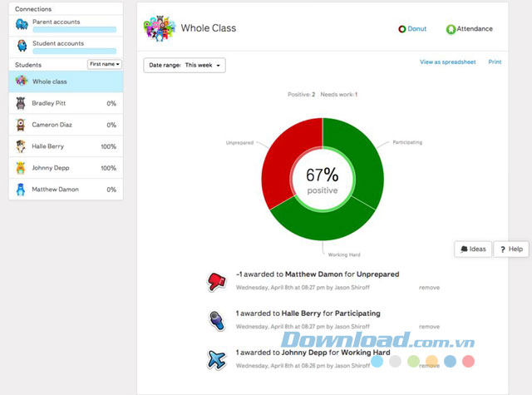Click the microphone Participating icon
This screenshot has width=532, height=395.
(216, 320)
